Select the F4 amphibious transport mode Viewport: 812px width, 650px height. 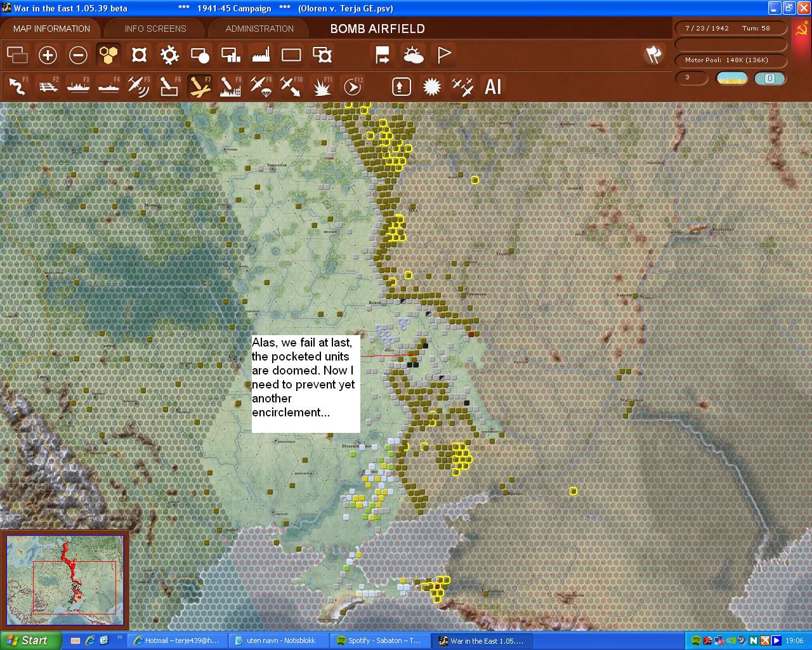point(108,86)
